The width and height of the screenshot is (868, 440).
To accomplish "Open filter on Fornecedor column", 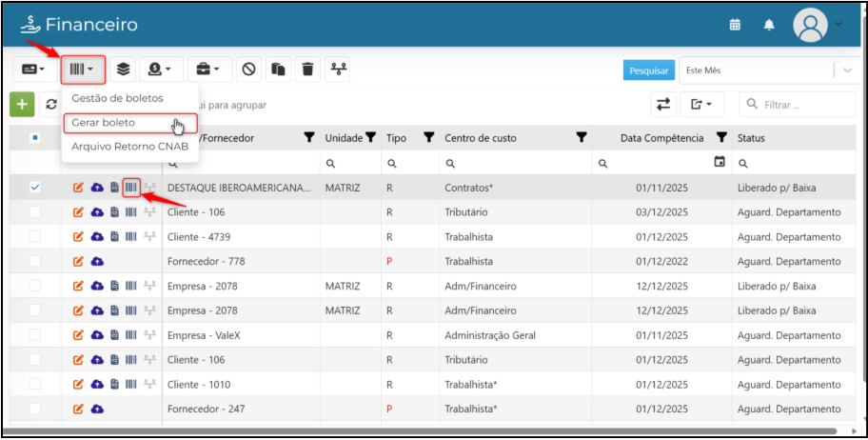I will coord(310,138).
